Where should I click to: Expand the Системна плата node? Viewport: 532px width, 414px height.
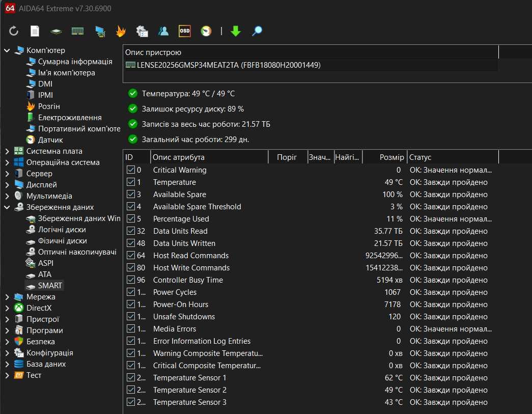click(7, 151)
